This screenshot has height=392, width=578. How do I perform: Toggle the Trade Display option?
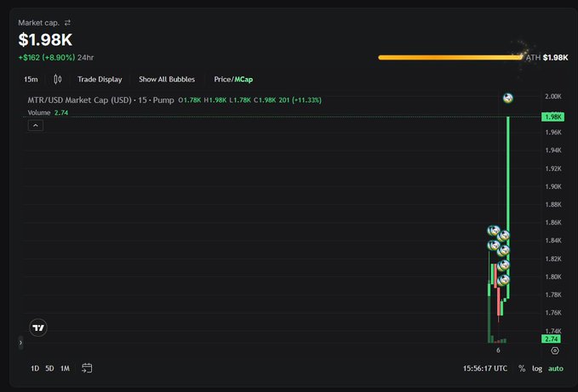click(100, 79)
